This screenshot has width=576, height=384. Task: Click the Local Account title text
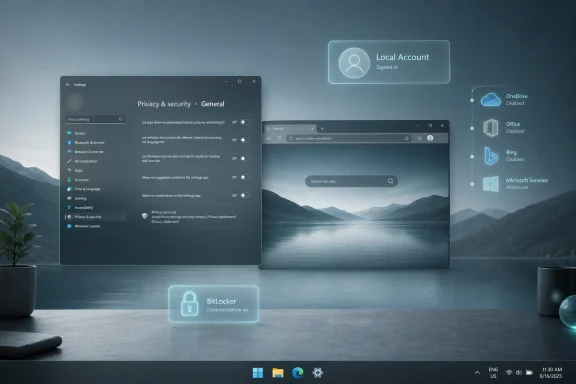(x=402, y=57)
